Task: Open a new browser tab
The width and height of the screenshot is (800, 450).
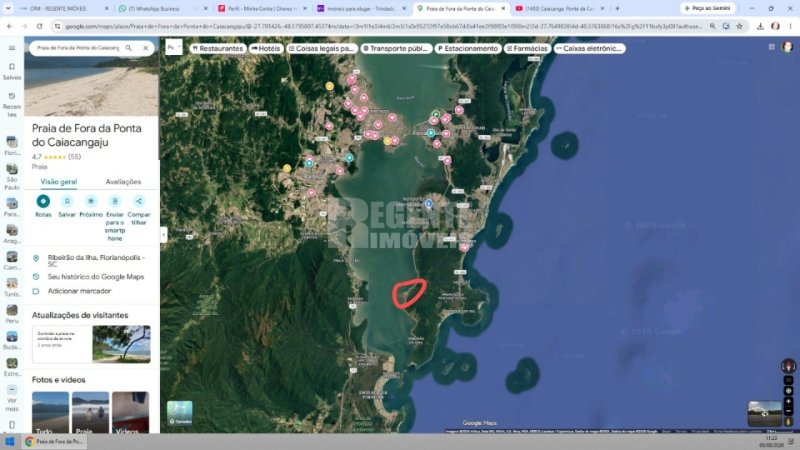Action: [617, 9]
